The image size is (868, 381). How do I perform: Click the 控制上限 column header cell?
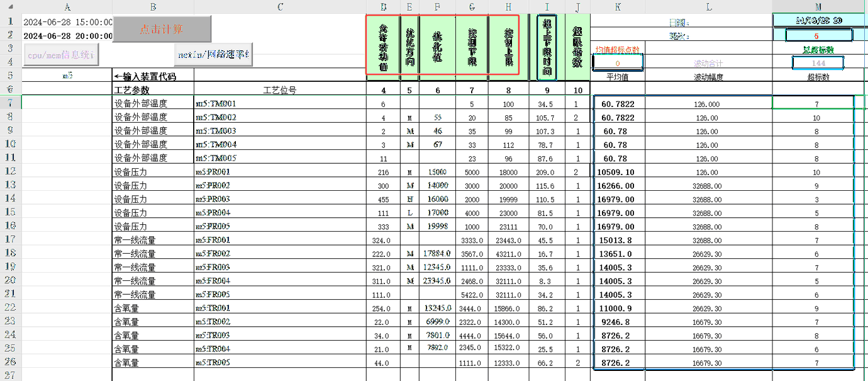point(508,48)
